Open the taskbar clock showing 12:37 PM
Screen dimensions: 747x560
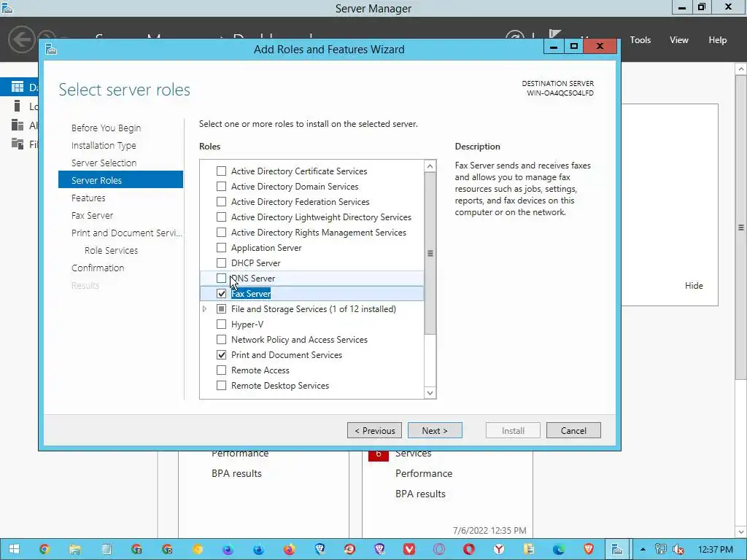(715, 550)
